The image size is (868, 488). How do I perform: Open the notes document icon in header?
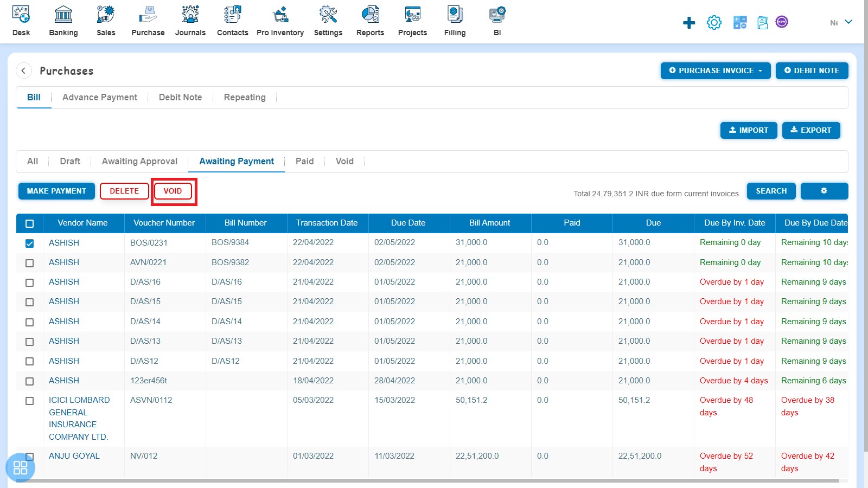point(763,23)
